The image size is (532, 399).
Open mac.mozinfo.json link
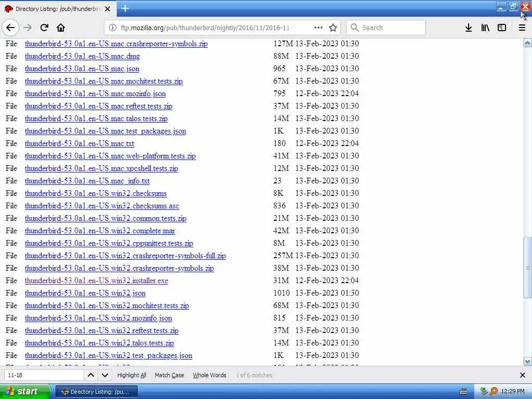click(x=95, y=94)
